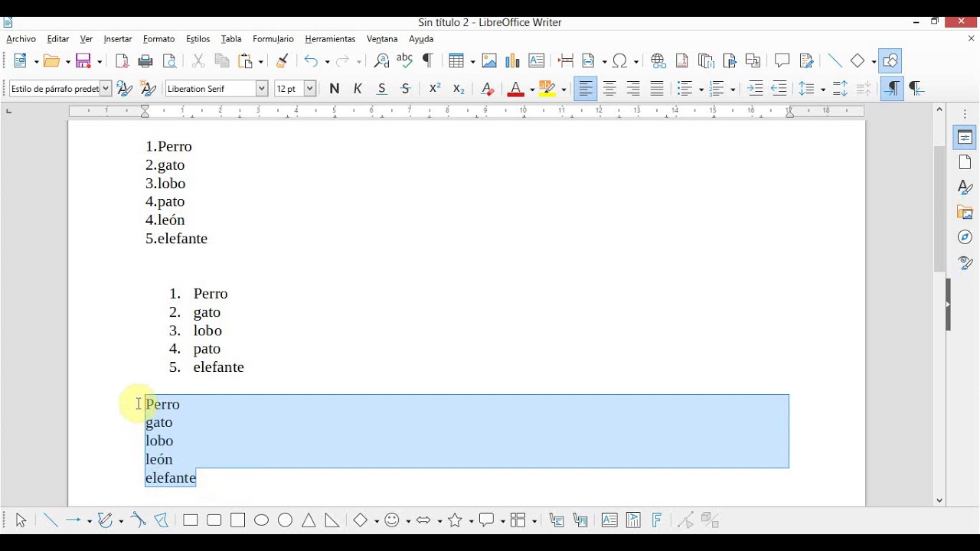Insert a footnote

(681, 61)
